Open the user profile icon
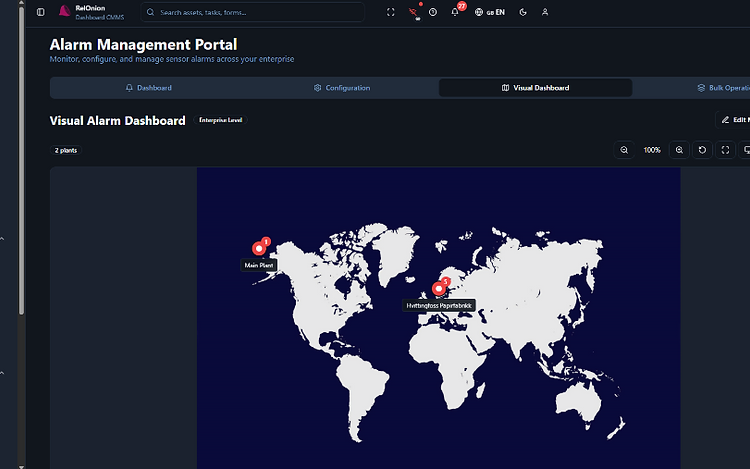Viewport: 750px width, 469px height. [x=545, y=12]
